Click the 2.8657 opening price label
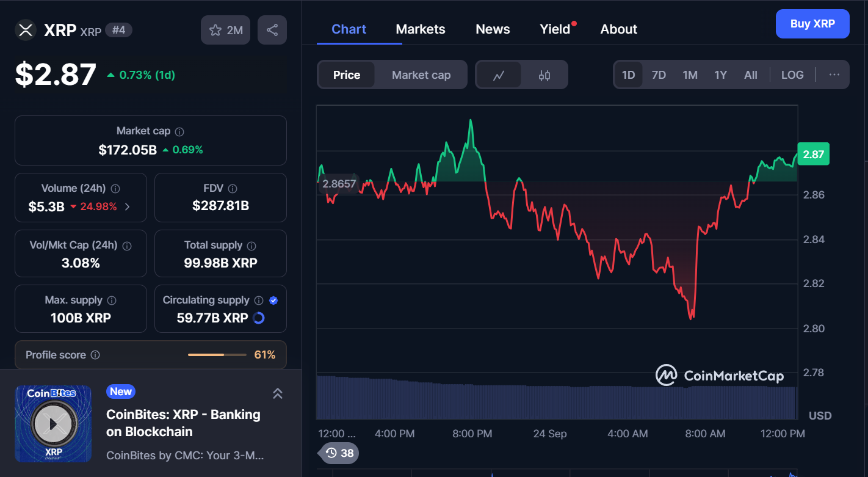 click(x=339, y=183)
